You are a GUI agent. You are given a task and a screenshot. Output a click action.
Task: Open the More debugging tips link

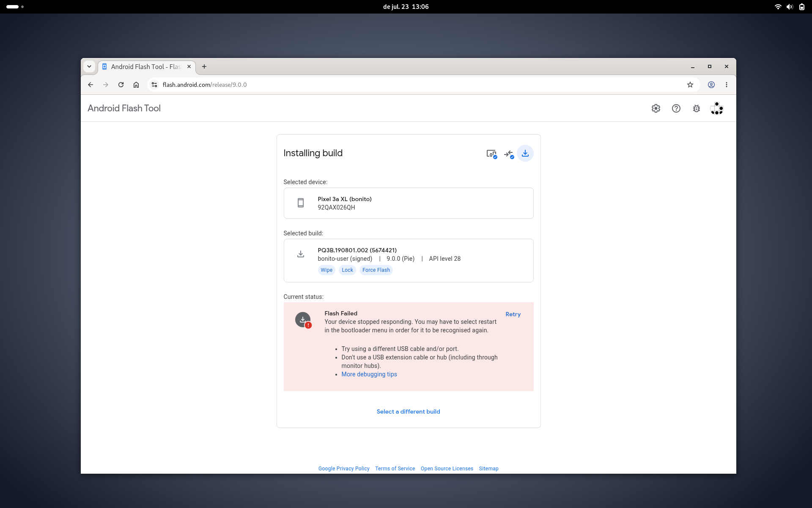click(369, 374)
